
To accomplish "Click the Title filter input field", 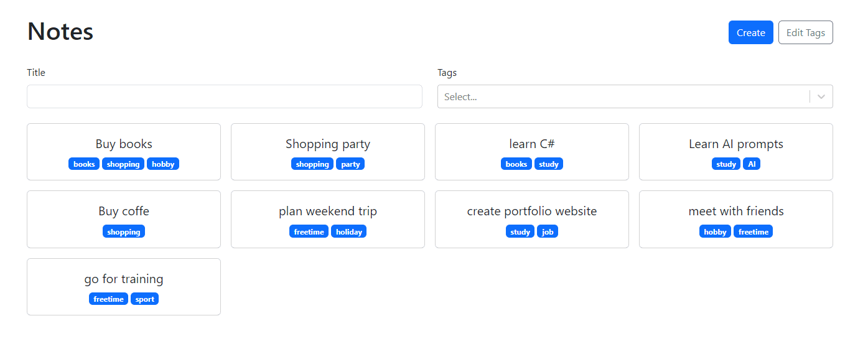I will tap(224, 96).
